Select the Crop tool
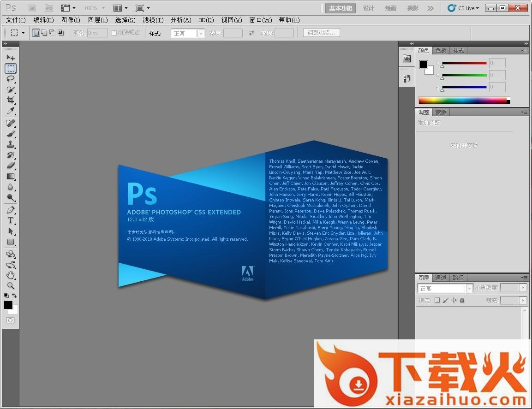532x409 pixels. 11,100
